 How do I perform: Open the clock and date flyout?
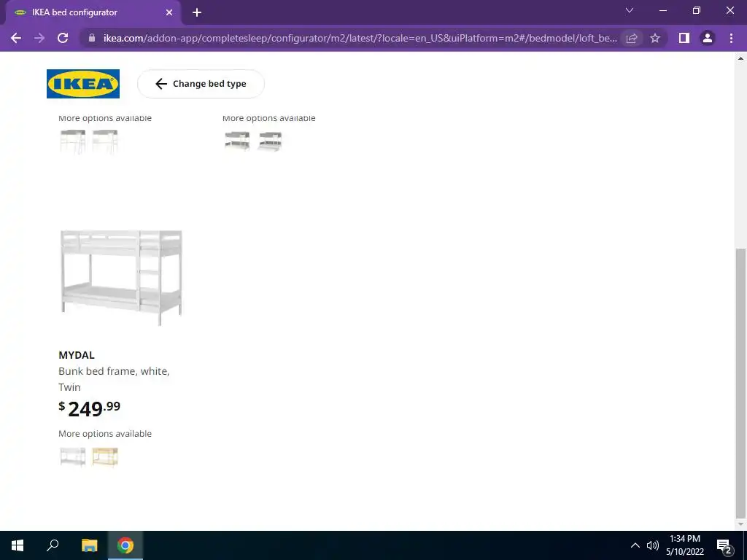pyautogui.click(x=685, y=545)
